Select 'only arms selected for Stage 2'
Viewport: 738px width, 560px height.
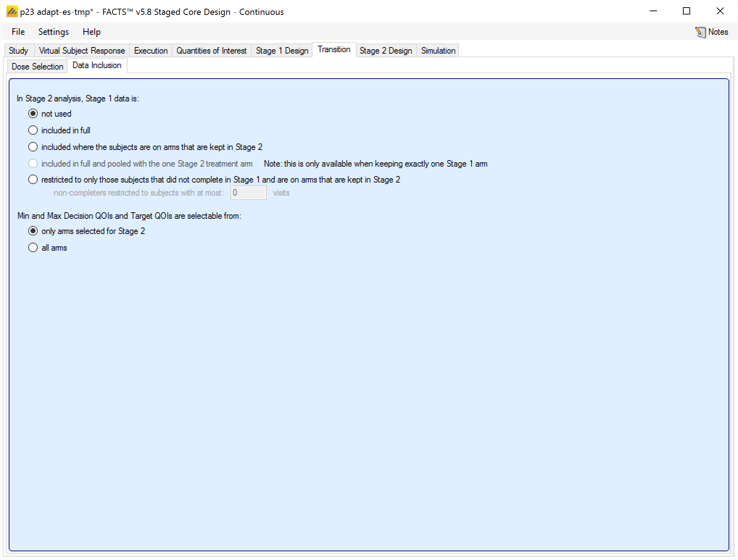[x=33, y=231]
